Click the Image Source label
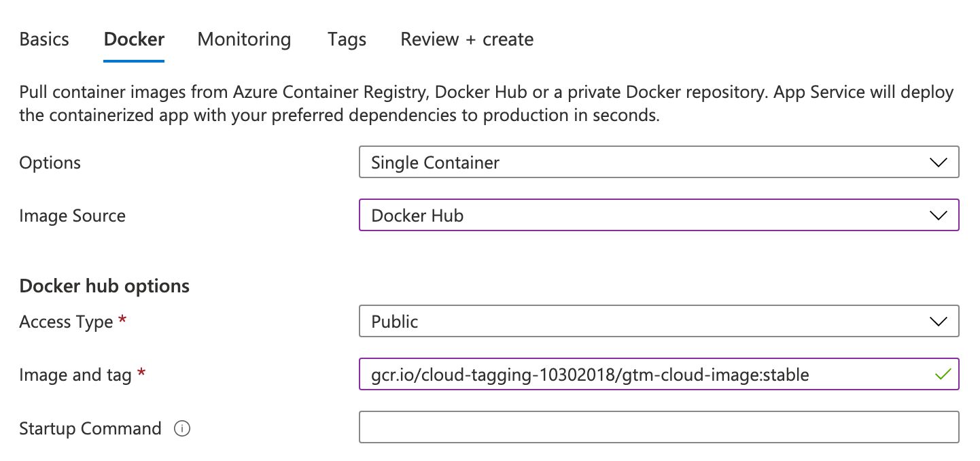Image resolution: width=980 pixels, height=461 pixels. pos(73,216)
